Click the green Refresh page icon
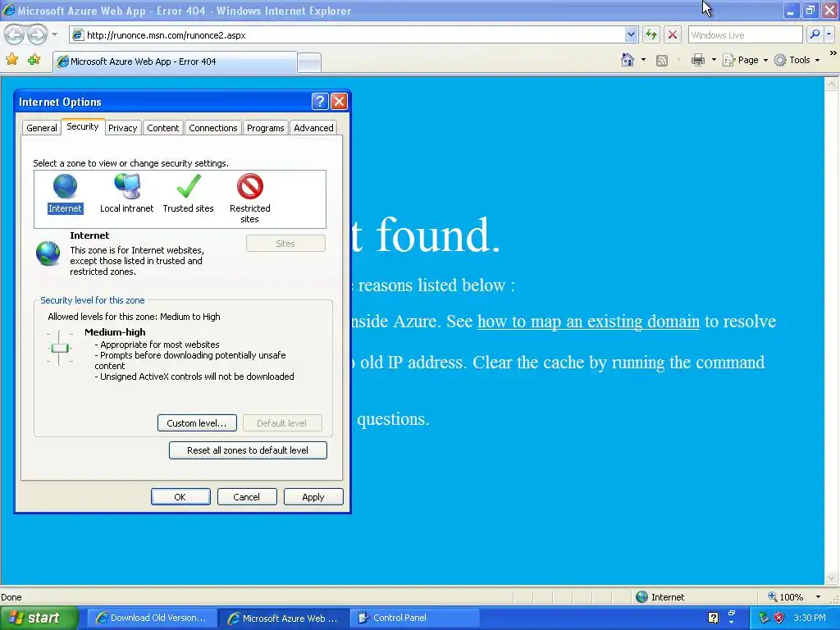Screen dimensions: 840x630 651,35
